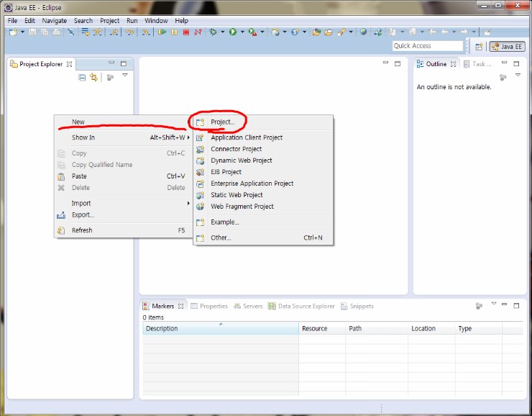The height and width of the screenshot is (416, 532).
Task: Open the Window menu in menu bar
Action: pos(156,21)
